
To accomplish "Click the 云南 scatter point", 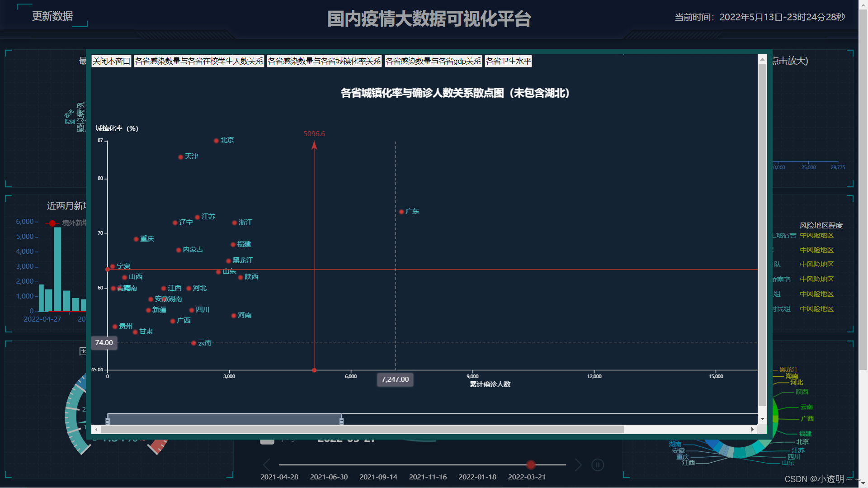I will click(193, 343).
